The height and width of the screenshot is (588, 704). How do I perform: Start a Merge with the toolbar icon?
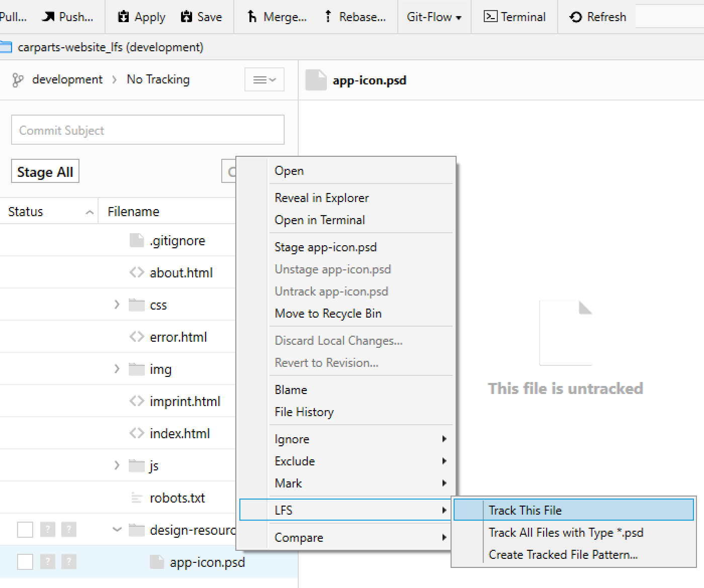(x=275, y=17)
